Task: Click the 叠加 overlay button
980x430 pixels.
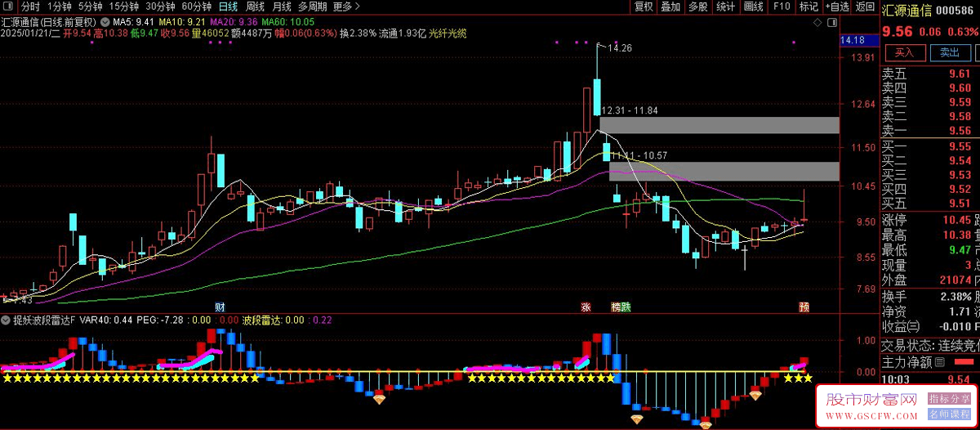Action: coord(670,7)
